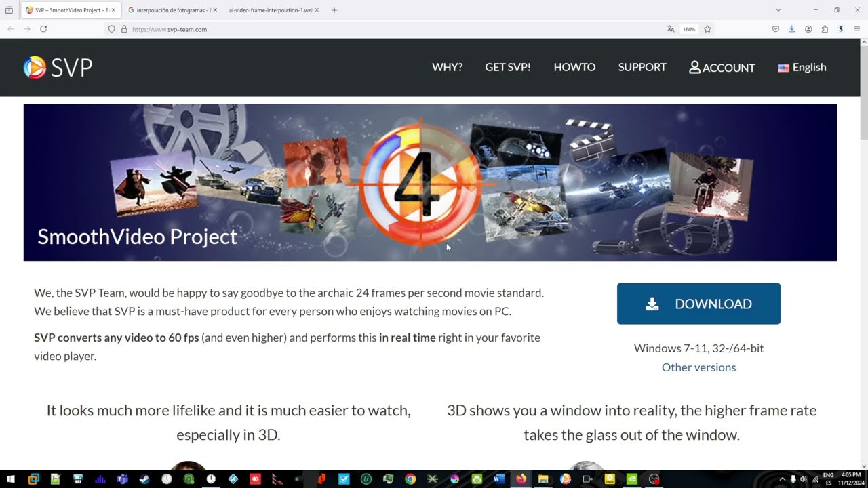The width and height of the screenshot is (868, 488).
Task: Open a new browser tab
Action: 334,10
